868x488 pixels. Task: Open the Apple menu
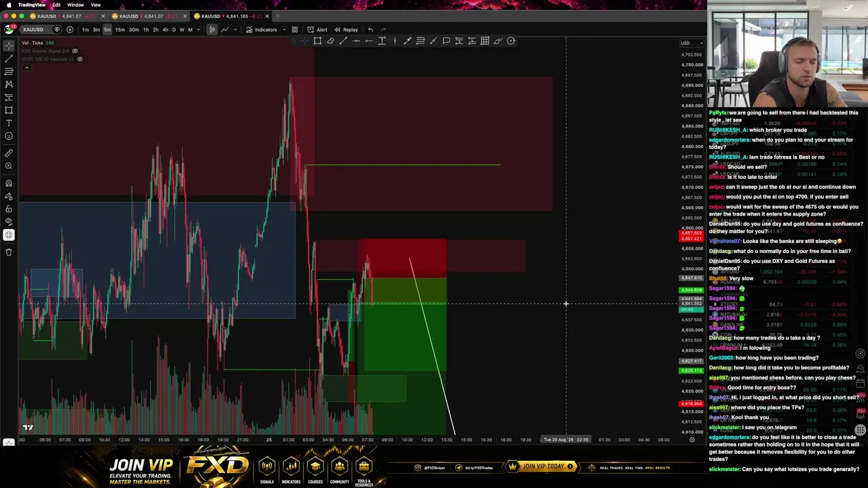(8, 5)
